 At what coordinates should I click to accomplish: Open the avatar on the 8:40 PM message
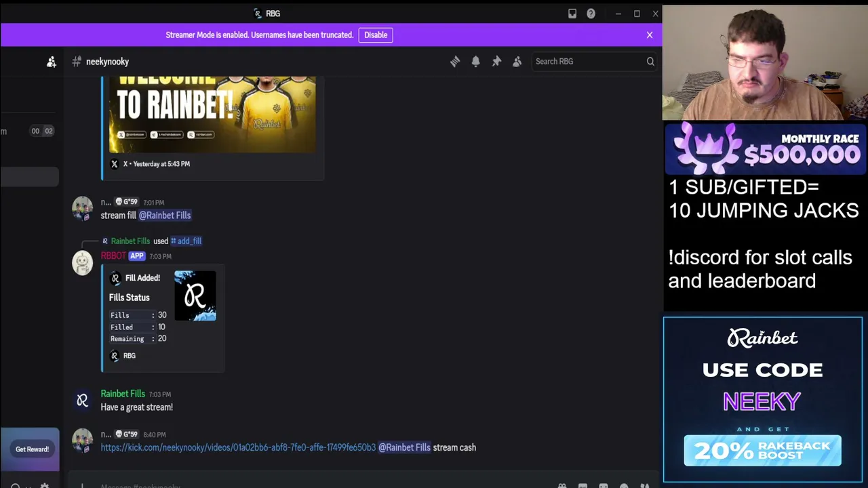pyautogui.click(x=83, y=441)
